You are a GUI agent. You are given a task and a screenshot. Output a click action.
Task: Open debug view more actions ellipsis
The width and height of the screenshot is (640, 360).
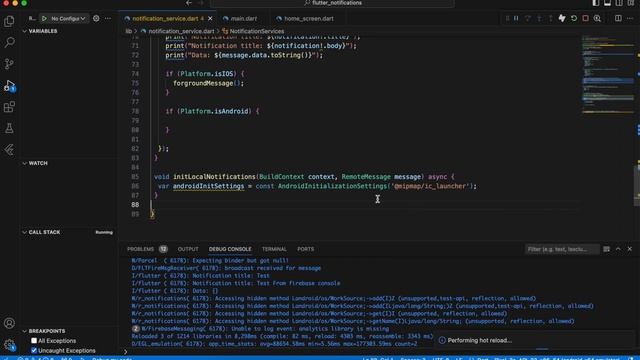[108, 18]
